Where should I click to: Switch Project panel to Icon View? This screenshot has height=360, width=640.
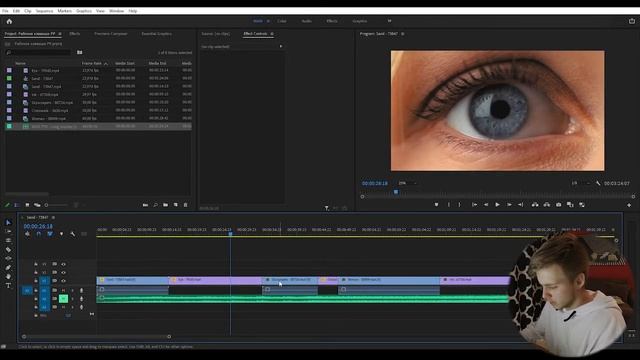(27, 205)
